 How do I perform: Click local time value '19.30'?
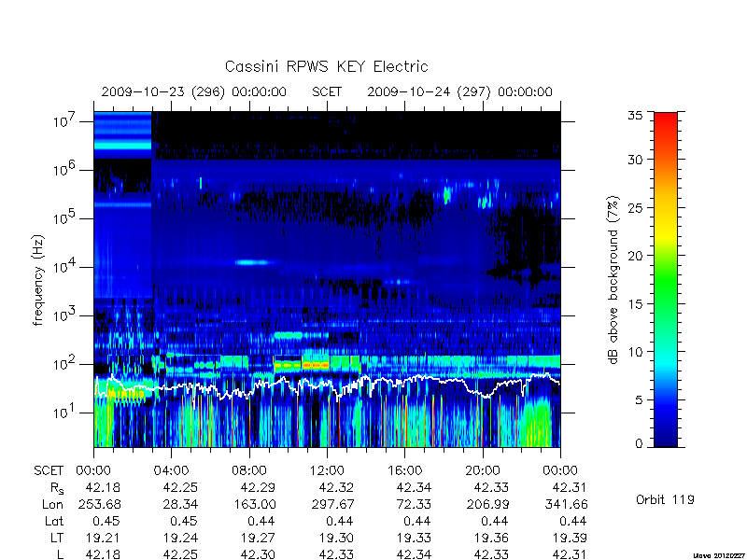pyautogui.click(x=336, y=539)
